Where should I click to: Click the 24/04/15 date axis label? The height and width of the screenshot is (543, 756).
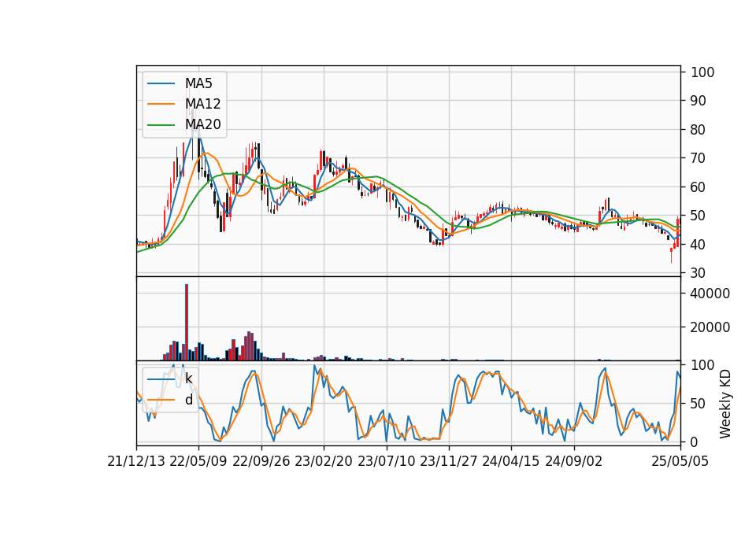510,461
